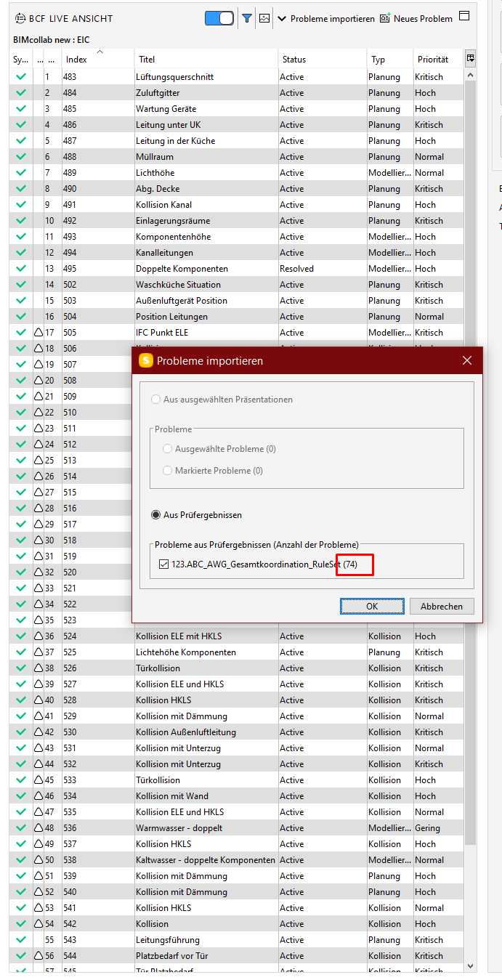The height and width of the screenshot is (980, 502).
Task: Click the image snapshot icon in toolbar
Action: coord(264,18)
